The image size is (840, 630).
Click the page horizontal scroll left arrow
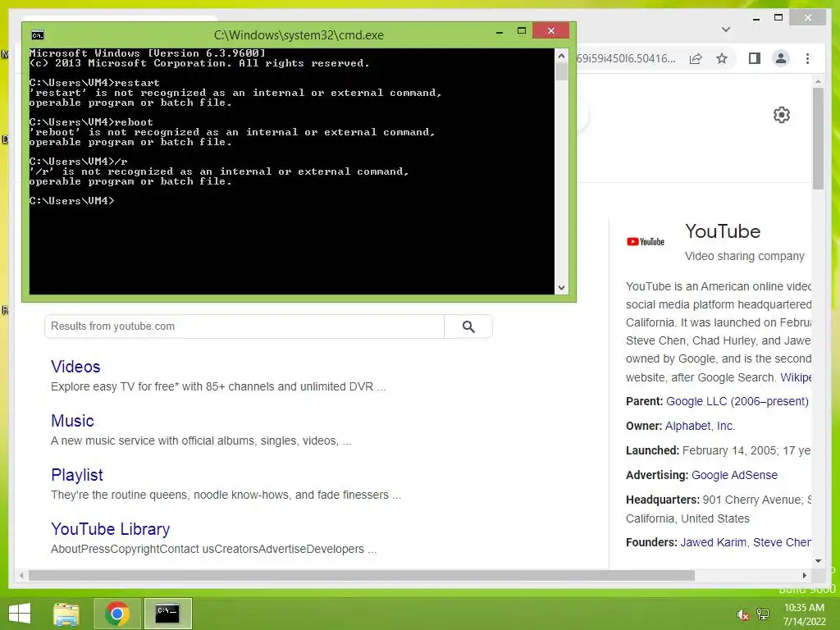21,575
